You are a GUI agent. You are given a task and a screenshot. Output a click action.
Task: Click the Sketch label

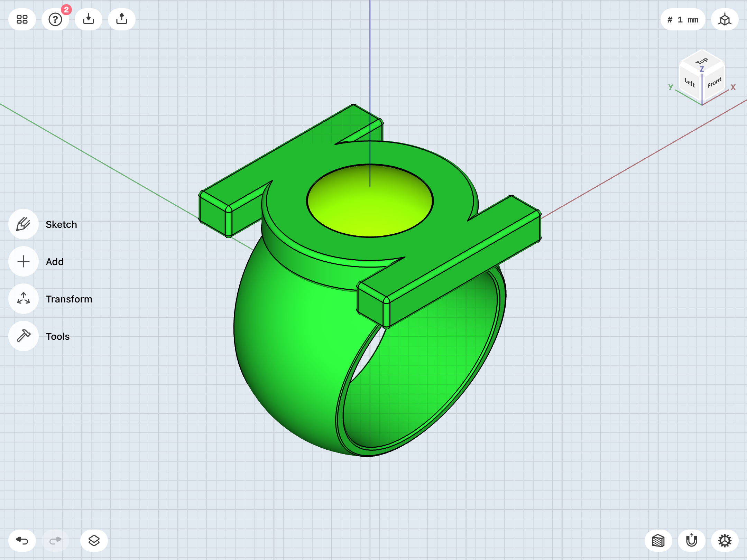click(x=62, y=224)
